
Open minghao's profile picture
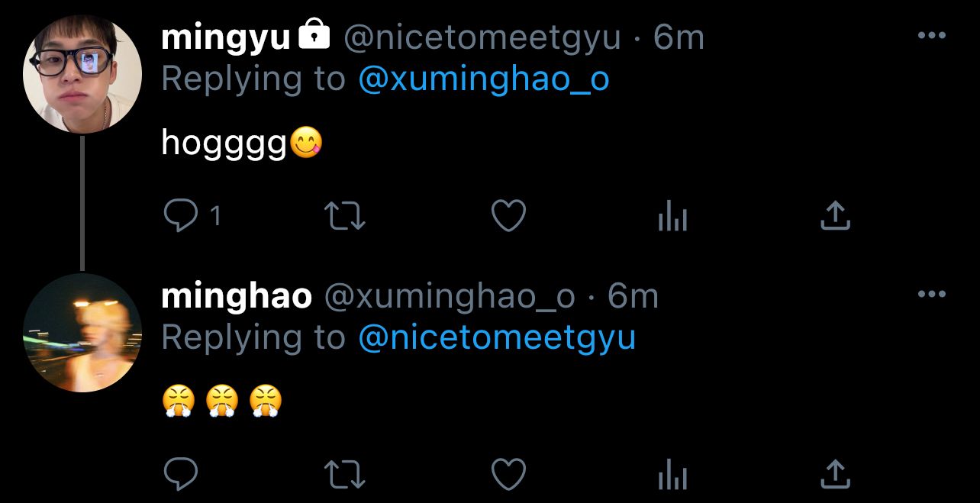tap(82, 333)
